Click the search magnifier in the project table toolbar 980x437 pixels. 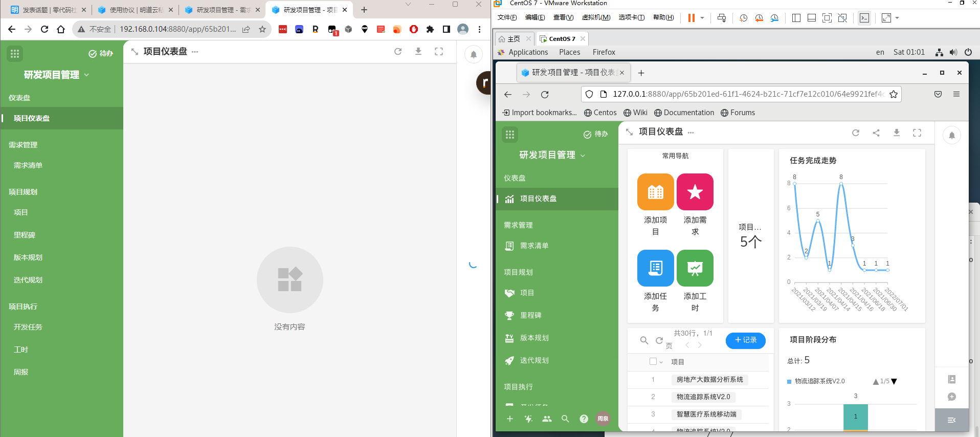pos(644,340)
